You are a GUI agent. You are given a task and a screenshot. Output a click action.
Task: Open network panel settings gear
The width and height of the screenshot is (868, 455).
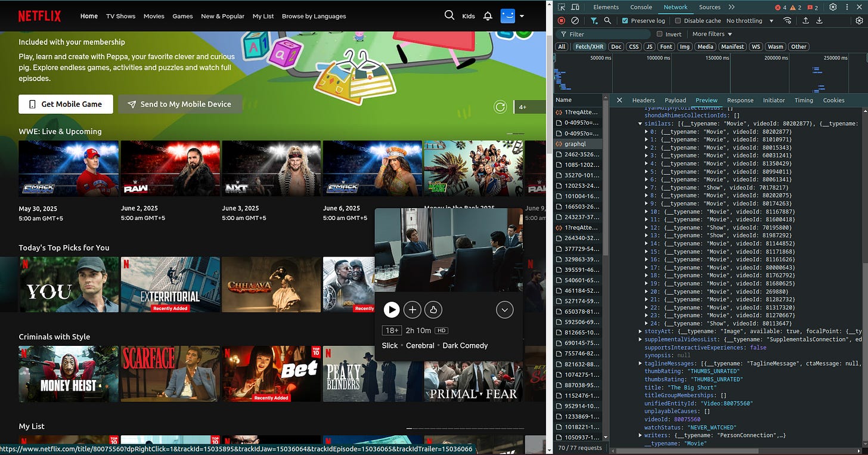click(859, 20)
